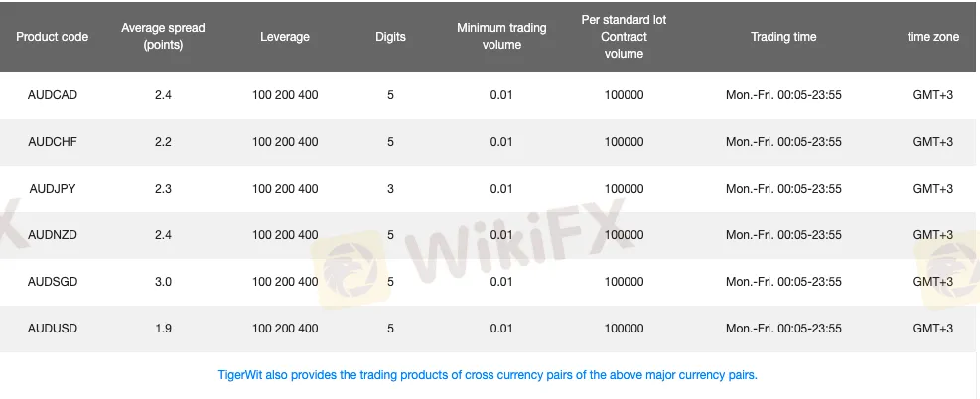Viewport: 980px width, 399px height.
Task: Click the Product code column header
Action: click(52, 37)
